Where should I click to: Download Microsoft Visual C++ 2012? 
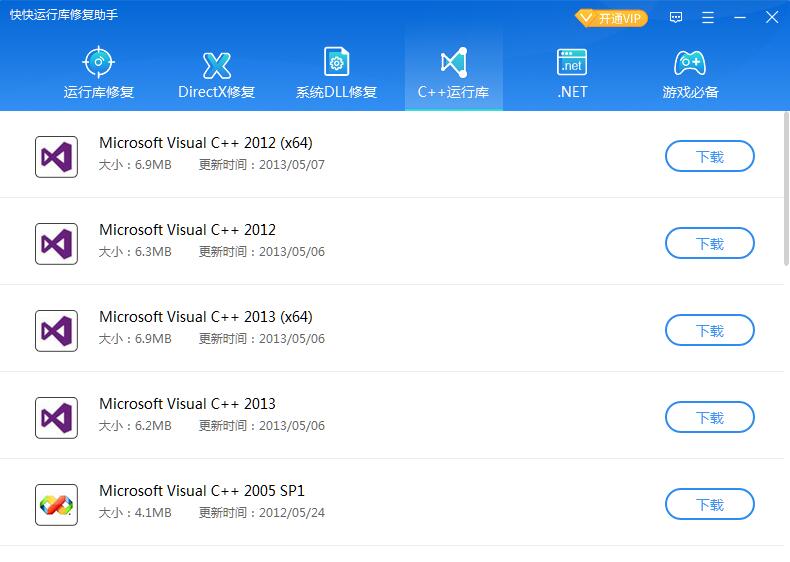710,243
